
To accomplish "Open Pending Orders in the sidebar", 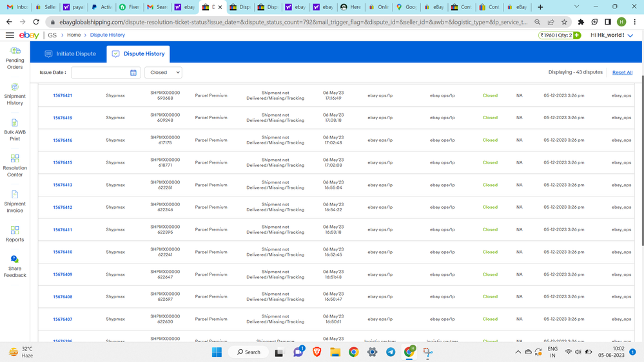I will [15, 58].
